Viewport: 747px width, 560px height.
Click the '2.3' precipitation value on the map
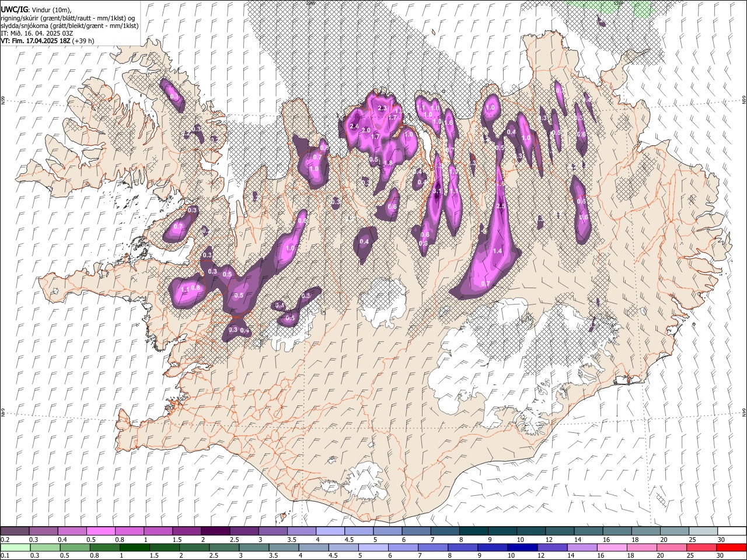(383, 108)
